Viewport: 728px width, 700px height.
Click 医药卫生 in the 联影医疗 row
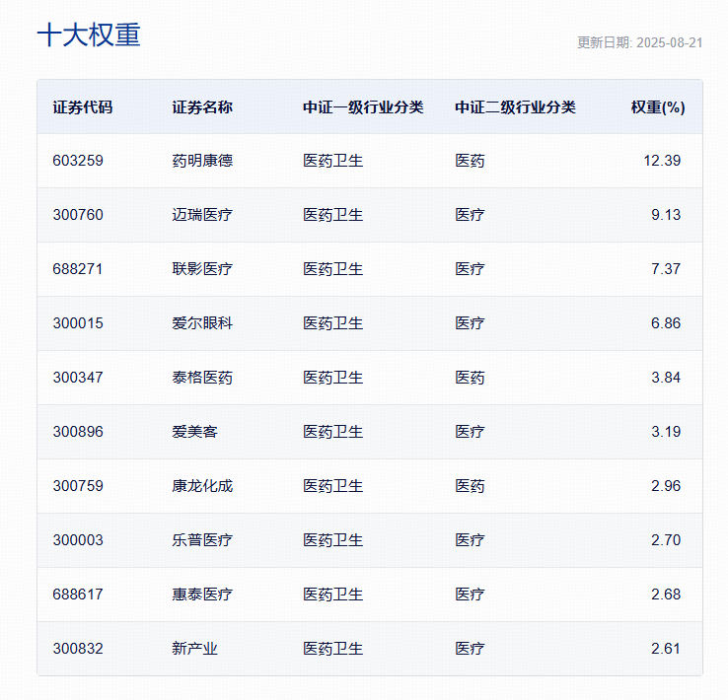tap(332, 269)
